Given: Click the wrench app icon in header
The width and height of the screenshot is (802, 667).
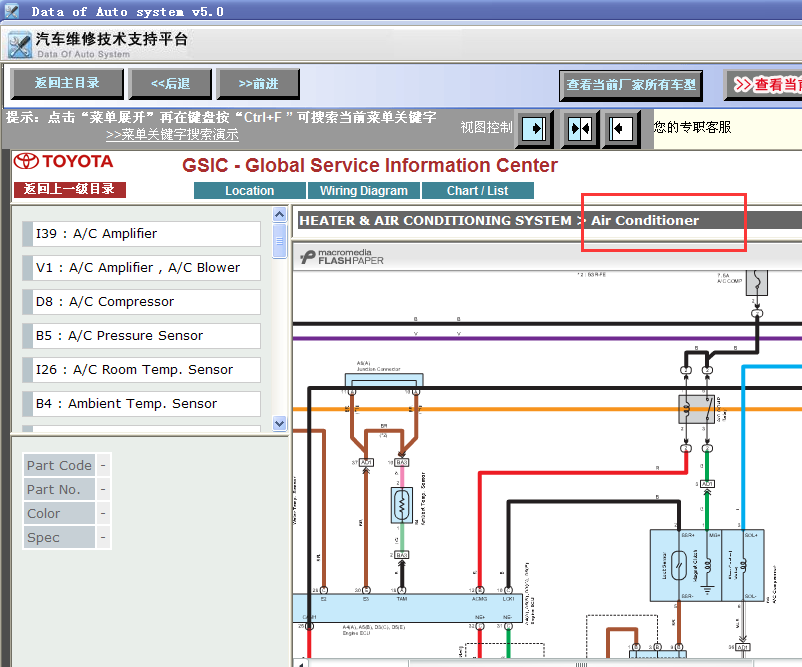Looking at the screenshot, I should point(20,45).
